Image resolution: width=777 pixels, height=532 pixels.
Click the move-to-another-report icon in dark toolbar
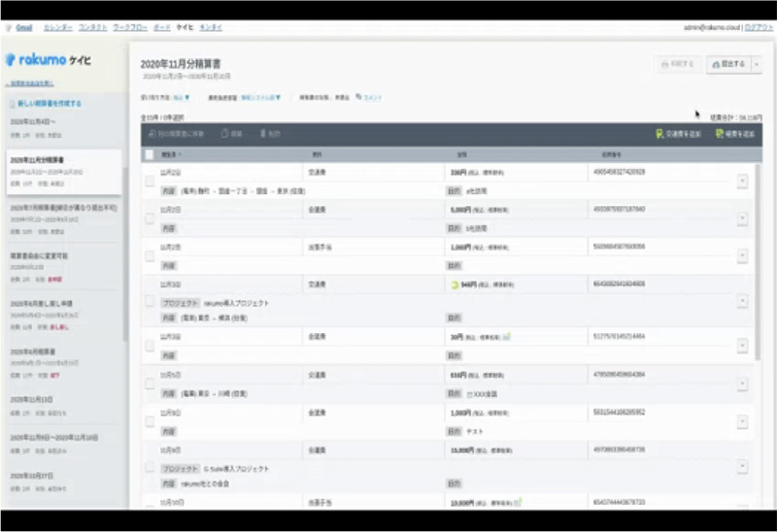152,134
